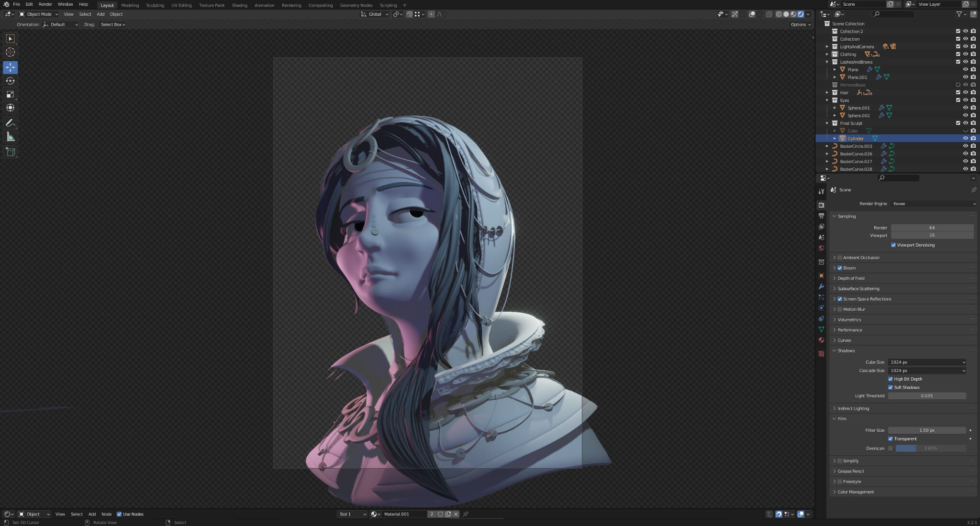980x526 pixels.
Task: Switch to solid viewport shading
Action: pos(786,14)
